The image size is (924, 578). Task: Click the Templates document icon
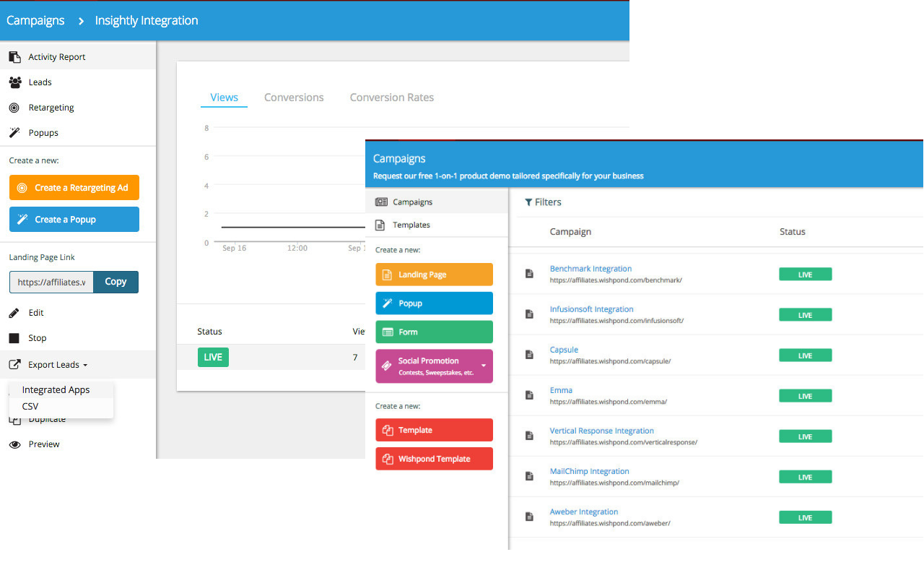380,225
